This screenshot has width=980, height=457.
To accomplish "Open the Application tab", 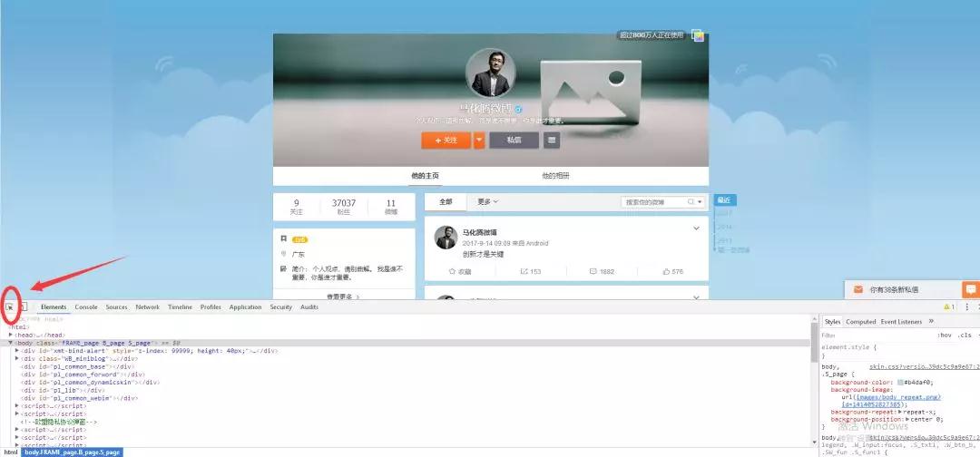I will (x=245, y=307).
